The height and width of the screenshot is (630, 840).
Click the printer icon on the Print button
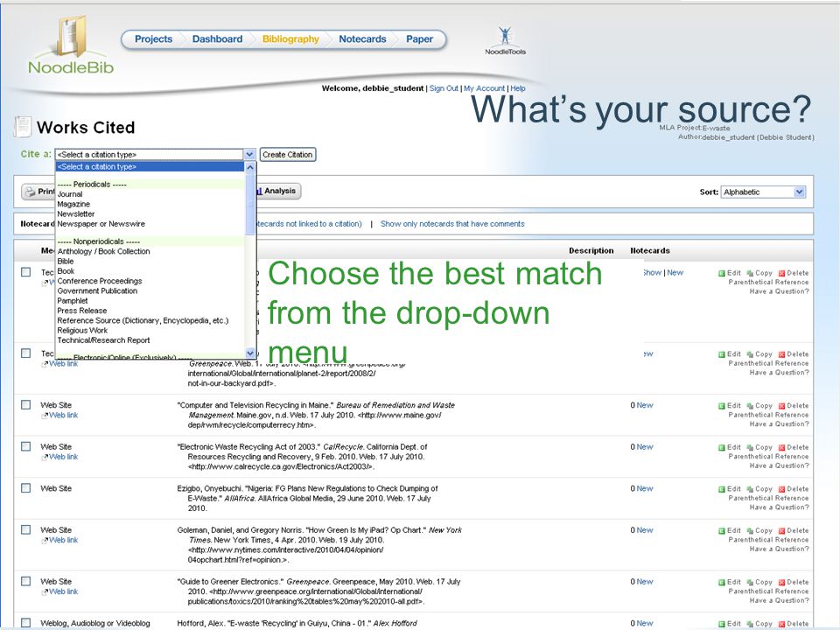coord(30,192)
